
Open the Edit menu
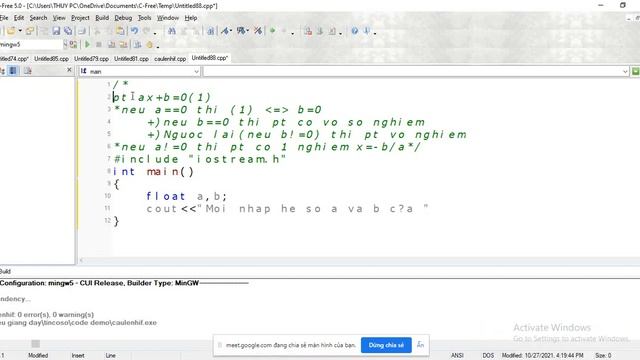19,18
